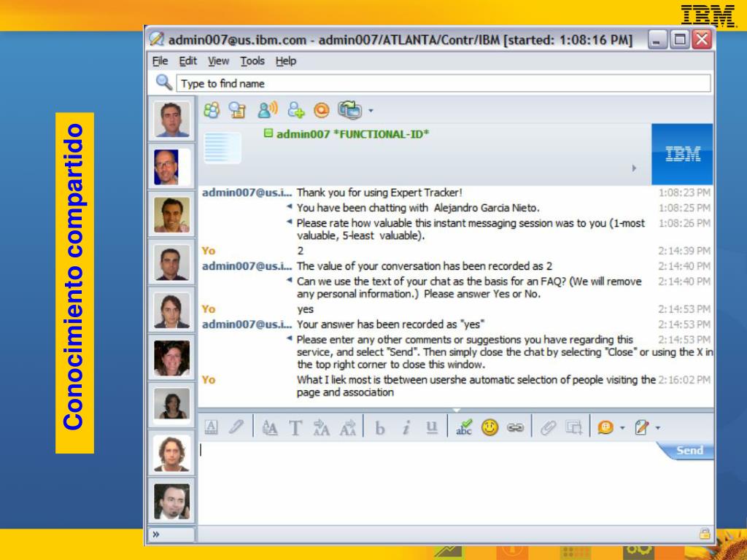Click the padlock icon in the status bar
The image size is (747, 560).
click(x=705, y=534)
